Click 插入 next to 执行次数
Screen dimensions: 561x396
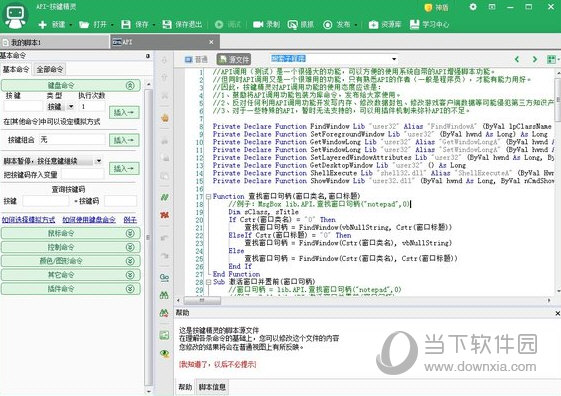coord(124,113)
